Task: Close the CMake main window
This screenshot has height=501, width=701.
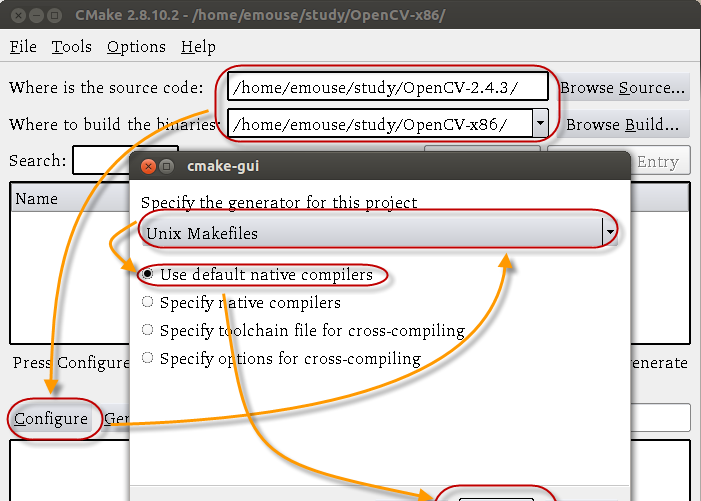Action: tap(18, 16)
